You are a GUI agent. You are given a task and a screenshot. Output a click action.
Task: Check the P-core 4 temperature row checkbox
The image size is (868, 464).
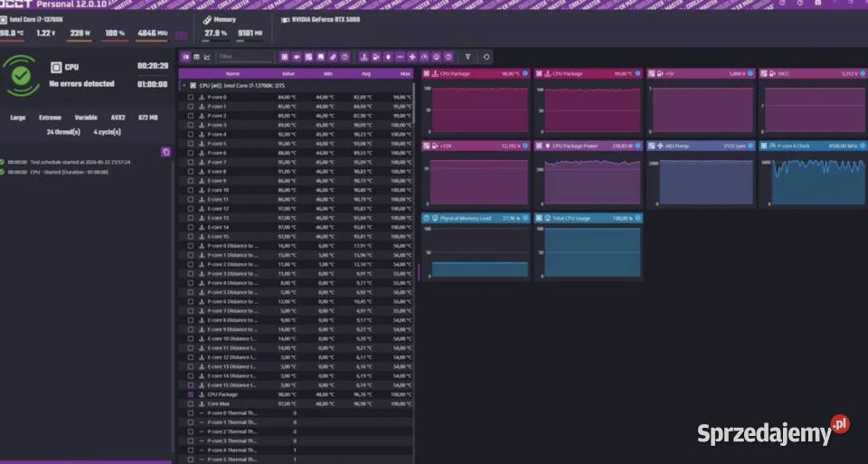[x=191, y=134]
